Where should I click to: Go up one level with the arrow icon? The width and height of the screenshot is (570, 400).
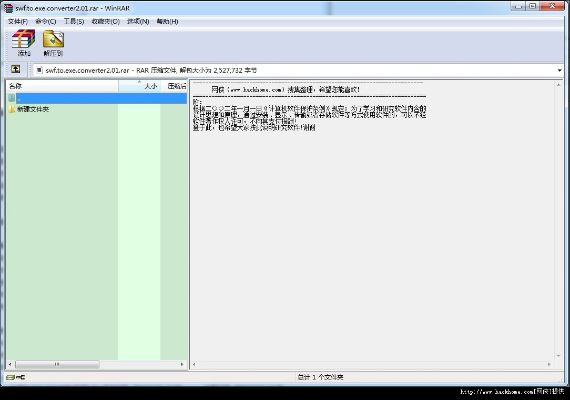(15, 69)
